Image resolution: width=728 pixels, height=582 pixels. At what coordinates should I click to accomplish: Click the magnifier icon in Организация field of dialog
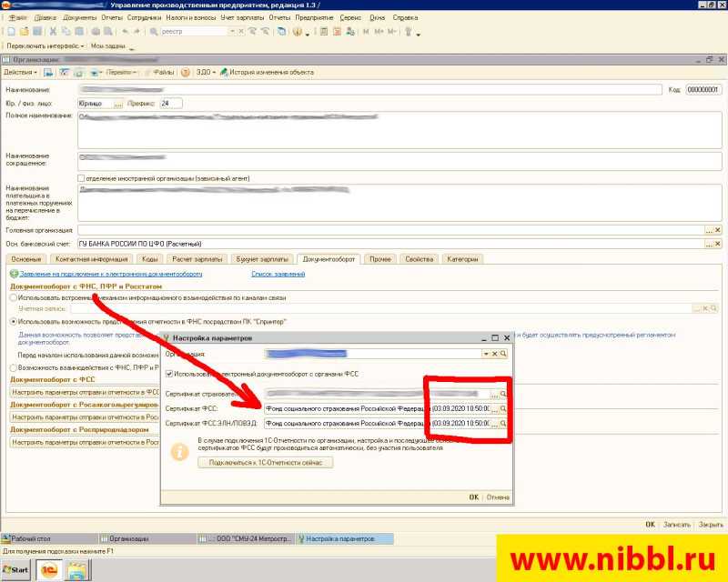(503, 354)
